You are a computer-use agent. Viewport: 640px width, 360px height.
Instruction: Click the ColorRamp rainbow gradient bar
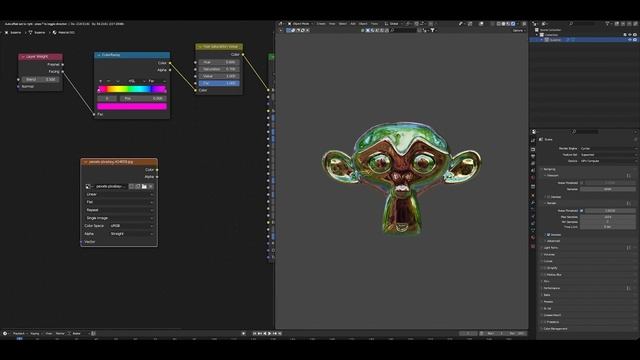pos(132,89)
